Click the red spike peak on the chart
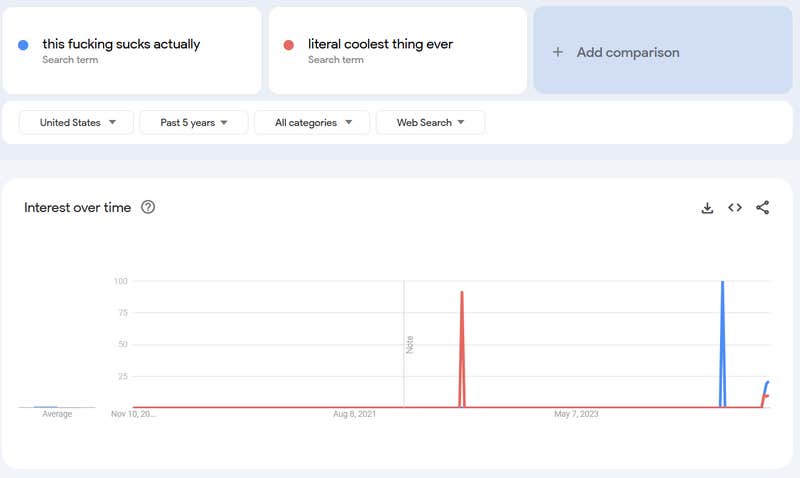The width and height of the screenshot is (800, 478). click(462, 292)
